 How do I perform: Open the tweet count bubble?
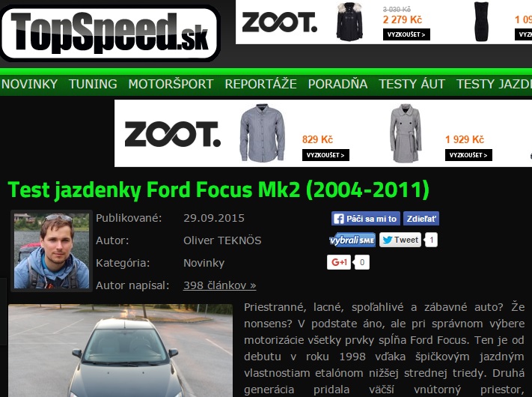(431, 240)
